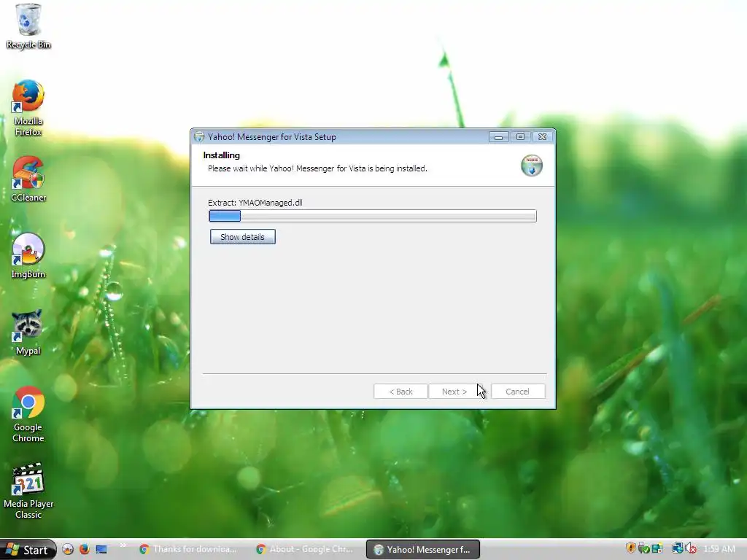Open the Recycle Bin desktop icon
The height and width of the screenshot is (560, 747).
[28, 26]
